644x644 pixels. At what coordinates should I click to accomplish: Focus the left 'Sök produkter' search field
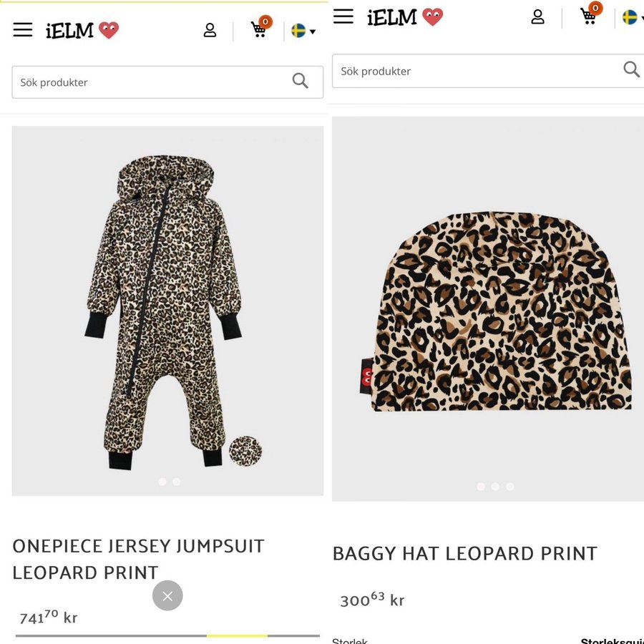[x=150, y=82]
